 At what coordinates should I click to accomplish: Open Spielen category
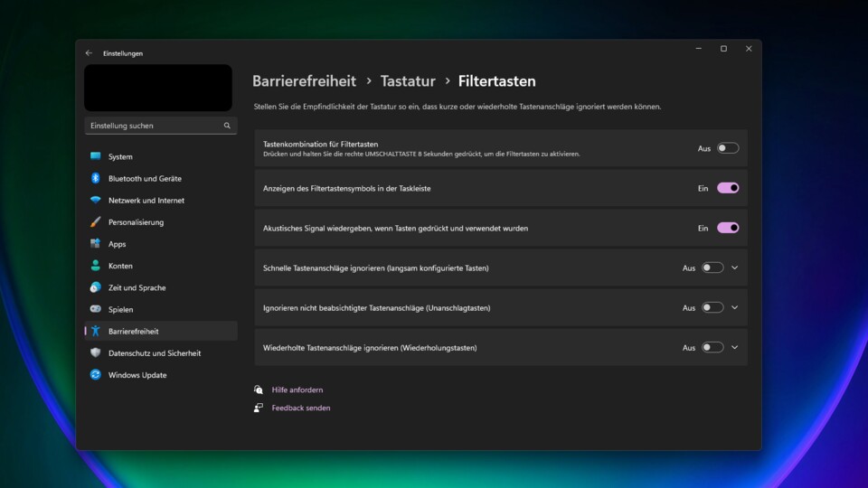[161, 309]
